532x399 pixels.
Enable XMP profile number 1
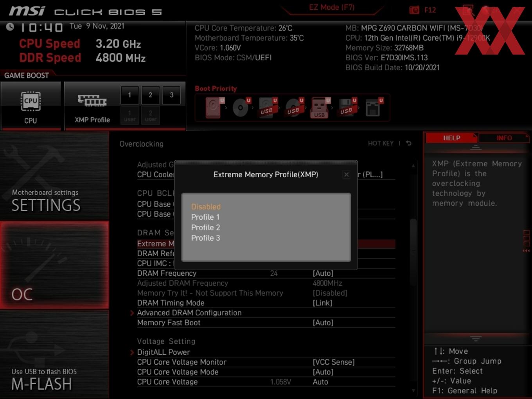coord(129,95)
